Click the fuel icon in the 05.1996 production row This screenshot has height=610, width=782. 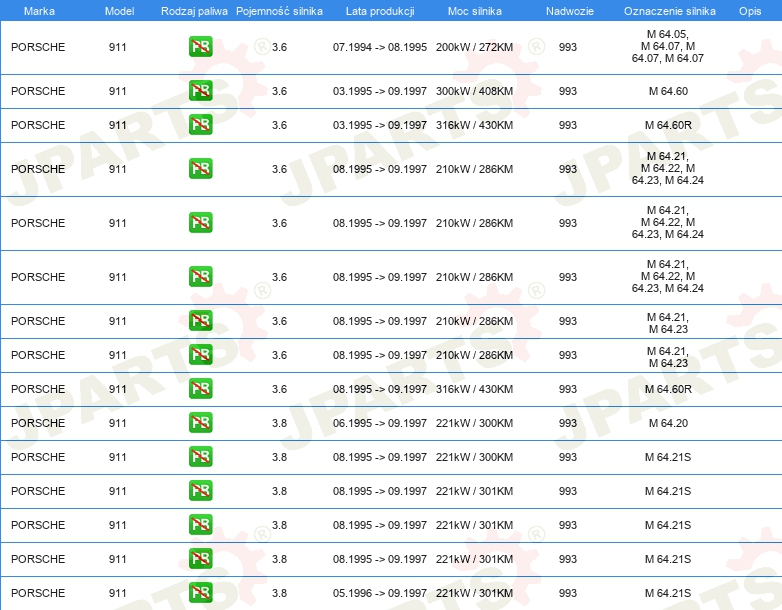click(201, 593)
